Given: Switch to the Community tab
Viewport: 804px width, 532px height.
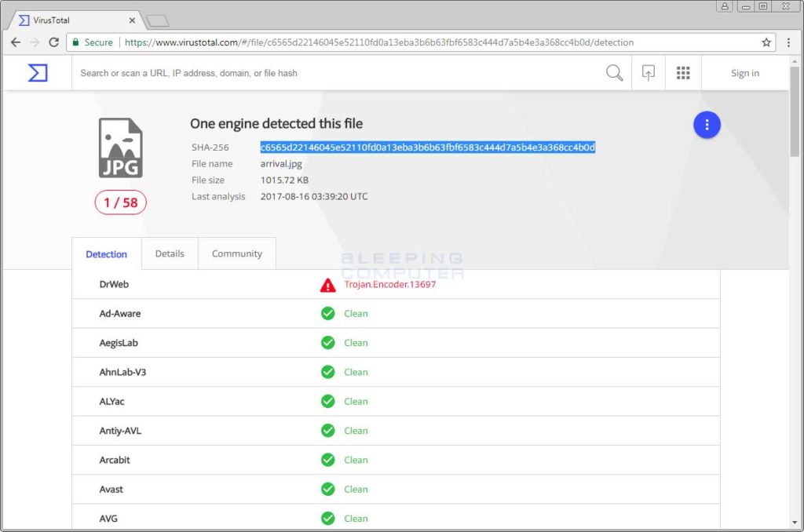Looking at the screenshot, I should [237, 253].
